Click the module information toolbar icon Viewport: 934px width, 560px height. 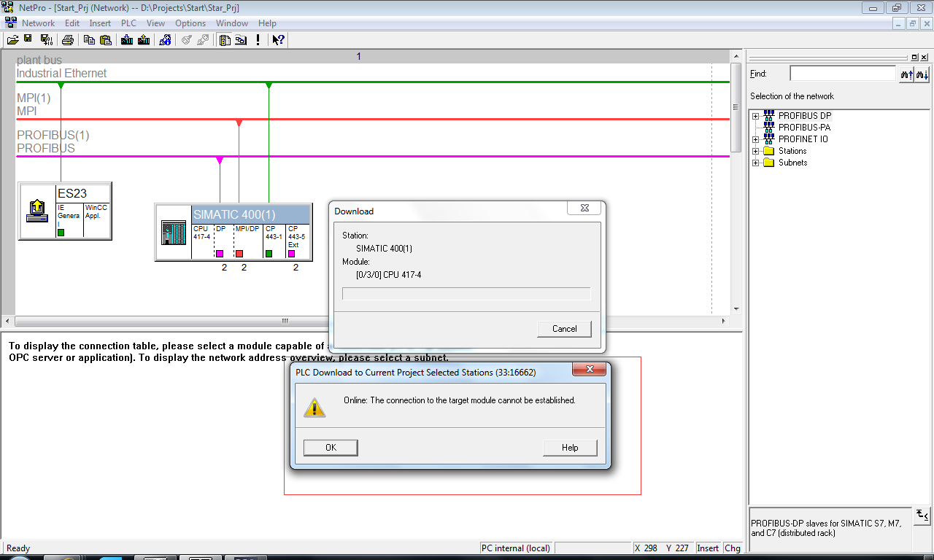165,39
